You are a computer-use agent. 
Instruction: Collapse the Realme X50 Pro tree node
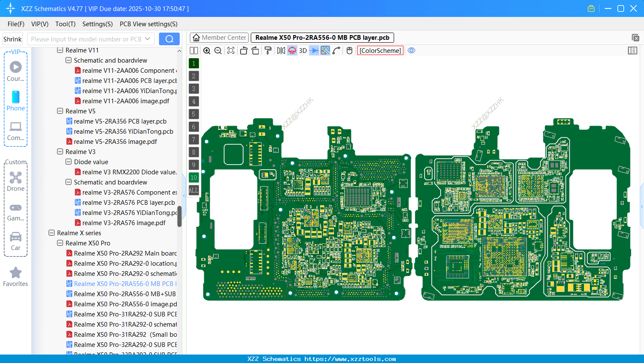(60, 243)
